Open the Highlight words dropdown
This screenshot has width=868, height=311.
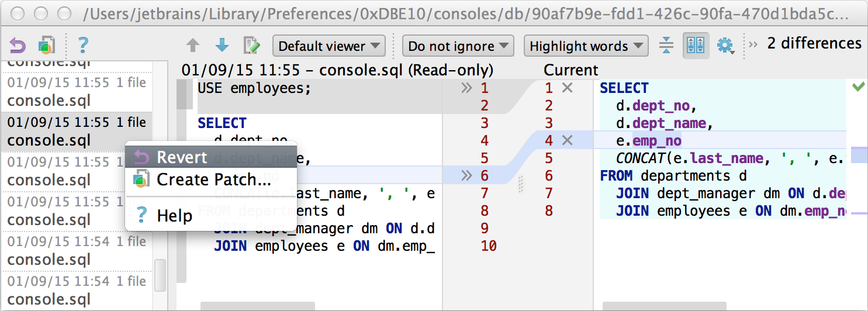pos(586,46)
